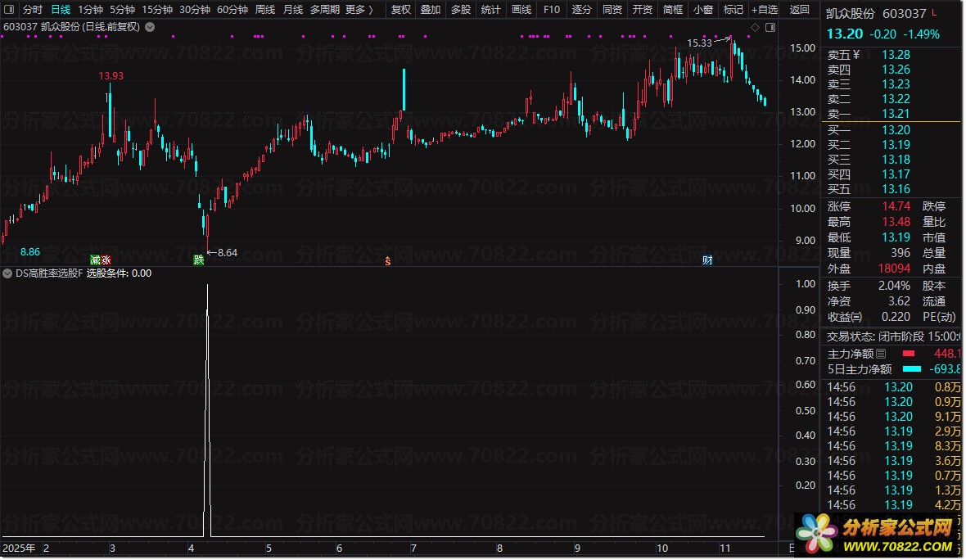Click the 15.33 peak price label
Image resolution: width=966 pixels, height=560 pixels.
(x=699, y=43)
